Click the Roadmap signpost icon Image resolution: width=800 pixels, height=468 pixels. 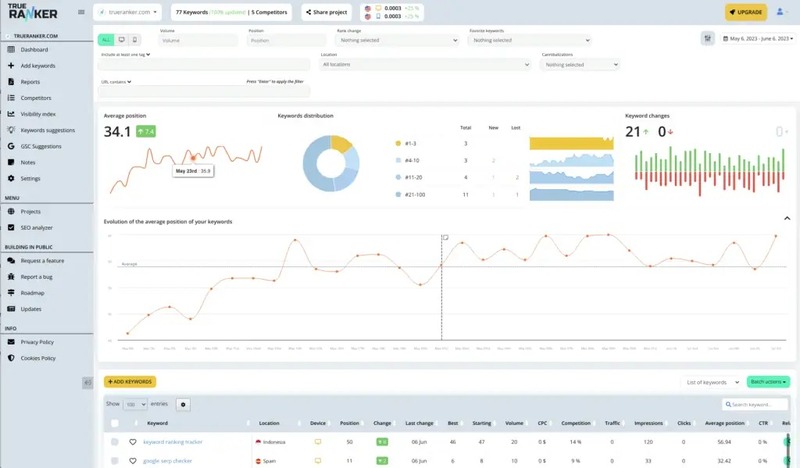tap(11, 292)
